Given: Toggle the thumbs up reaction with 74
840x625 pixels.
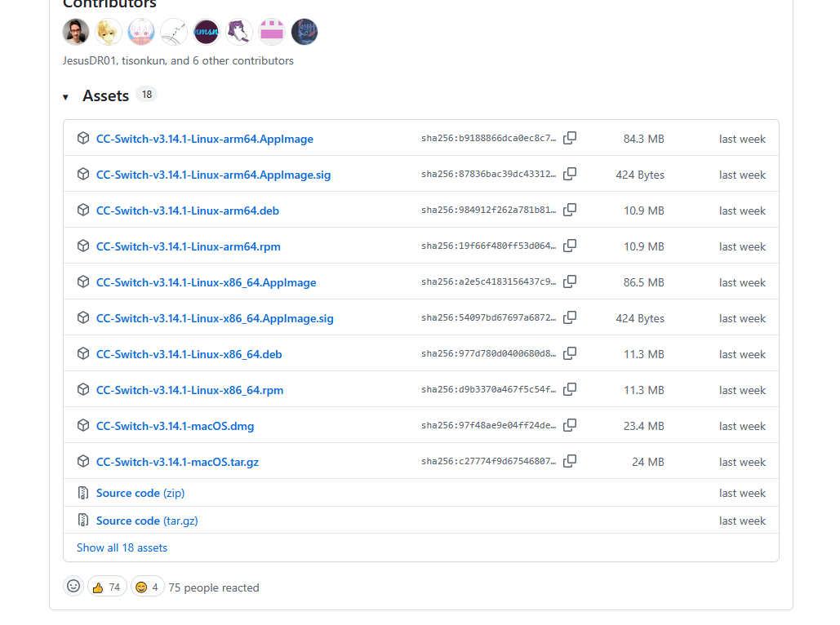Looking at the screenshot, I should coord(107,587).
